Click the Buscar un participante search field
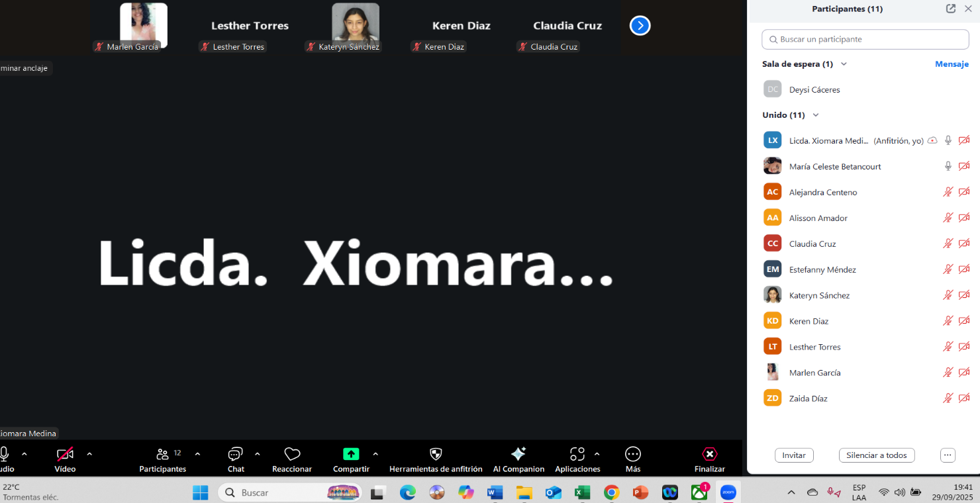Image resolution: width=980 pixels, height=503 pixels. (865, 39)
